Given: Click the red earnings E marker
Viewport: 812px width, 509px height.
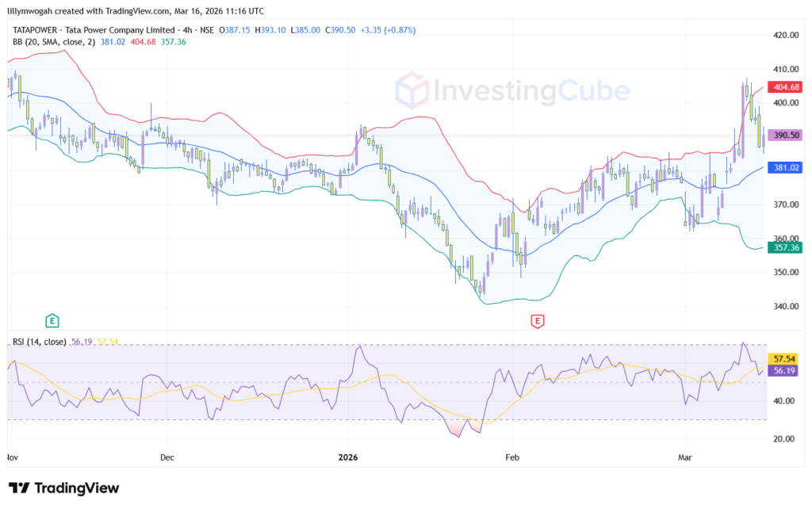Looking at the screenshot, I should (x=538, y=321).
